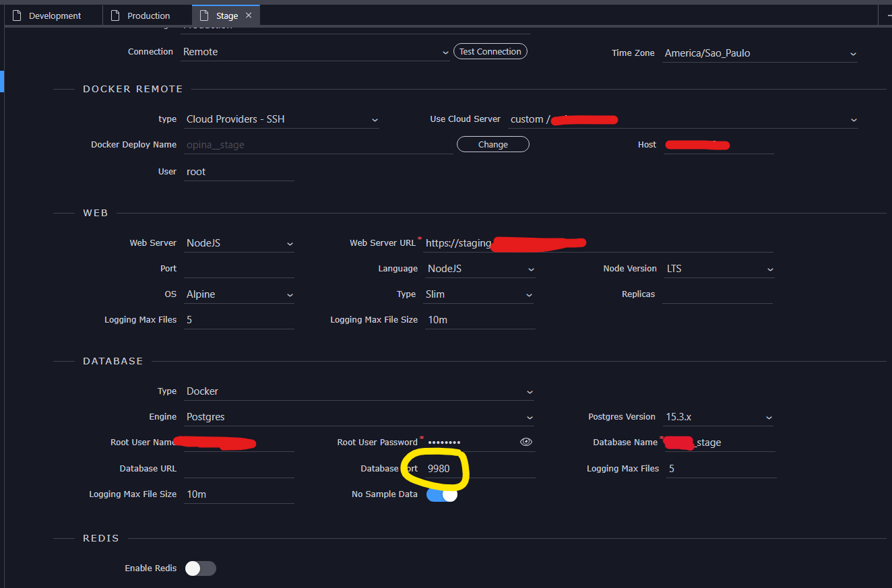Viewport: 892px width, 588px height.
Task: Expand the OS Alpine dropdown
Action: click(239, 294)
